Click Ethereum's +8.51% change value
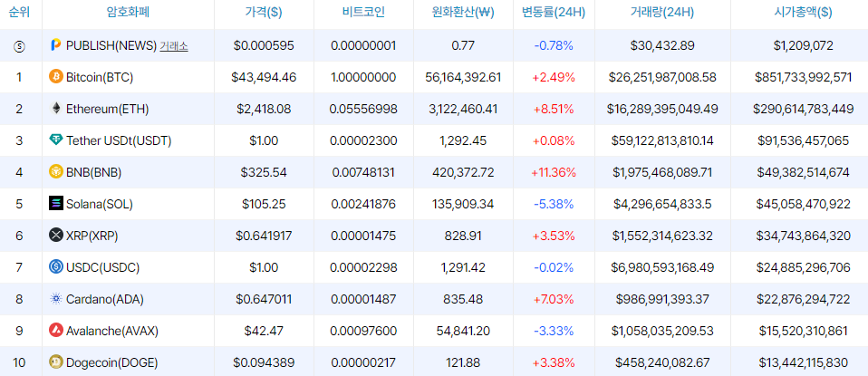The image size is (868, 376). click(554, 109)
